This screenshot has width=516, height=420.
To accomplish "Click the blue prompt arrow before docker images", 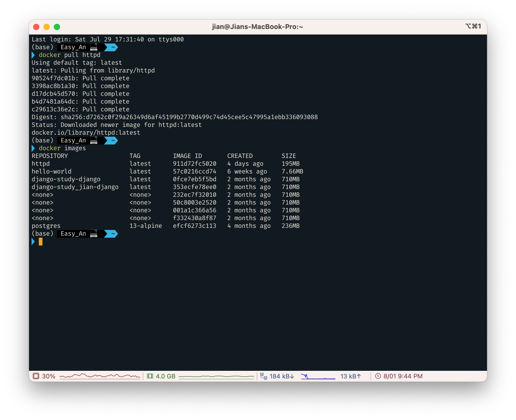I will pyautogui.click(x=33, y=148).
